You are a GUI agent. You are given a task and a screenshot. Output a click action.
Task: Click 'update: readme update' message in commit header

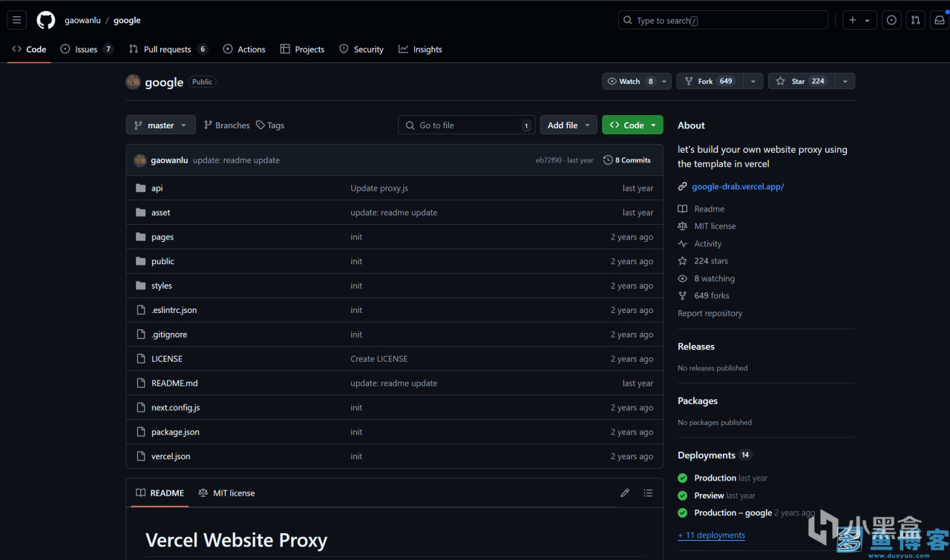pos(236,160)
